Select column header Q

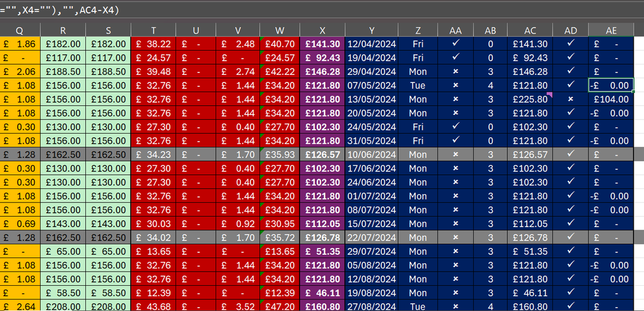point(20,30)
